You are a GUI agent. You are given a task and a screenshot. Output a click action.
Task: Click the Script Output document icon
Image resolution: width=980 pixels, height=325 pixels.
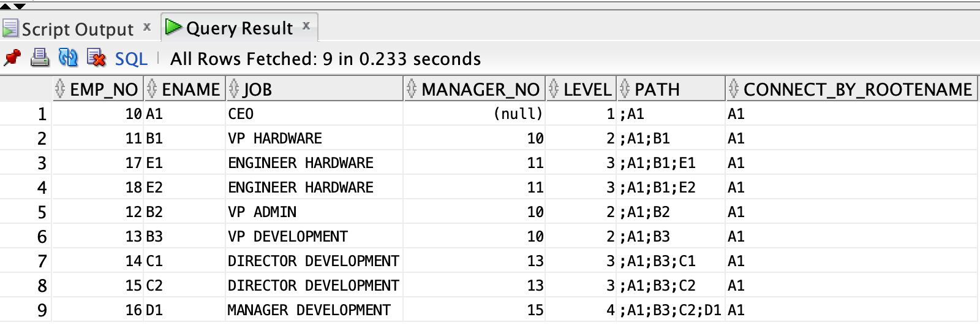click(x=10, y=29)
